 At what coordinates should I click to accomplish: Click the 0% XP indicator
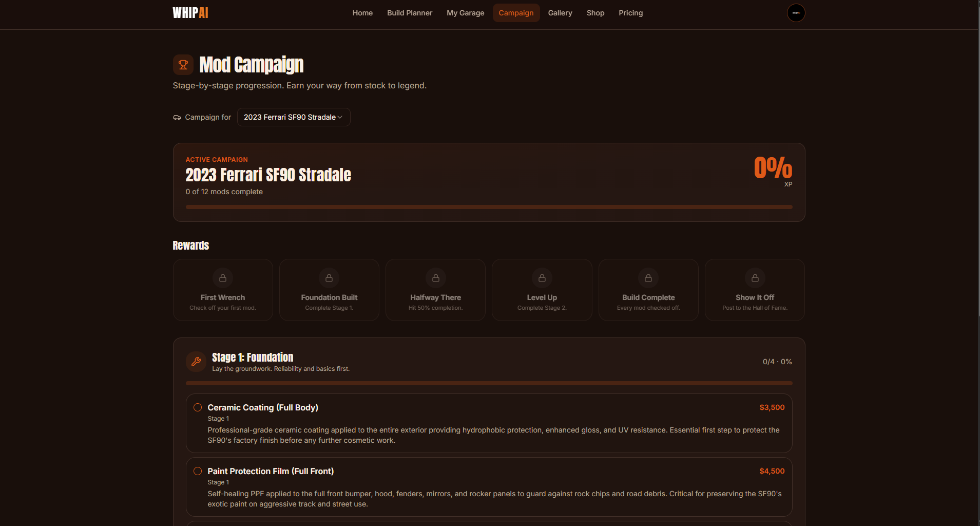tap(773, 167)
